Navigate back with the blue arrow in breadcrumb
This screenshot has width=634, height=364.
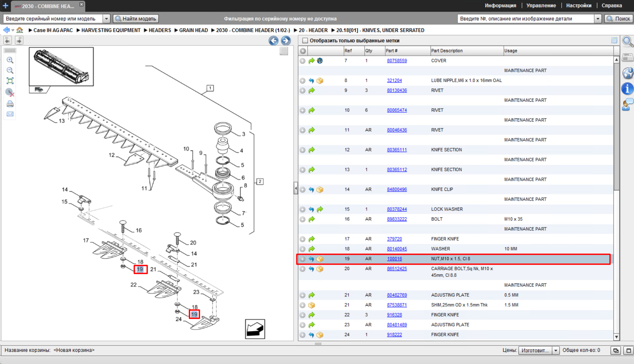coord(6,30)
